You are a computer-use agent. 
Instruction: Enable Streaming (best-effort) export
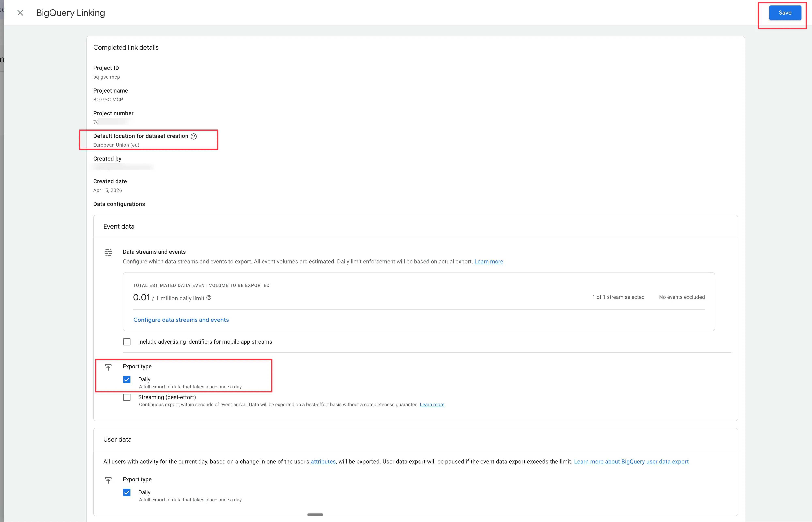pyautogui.click(x=127, y=397)
